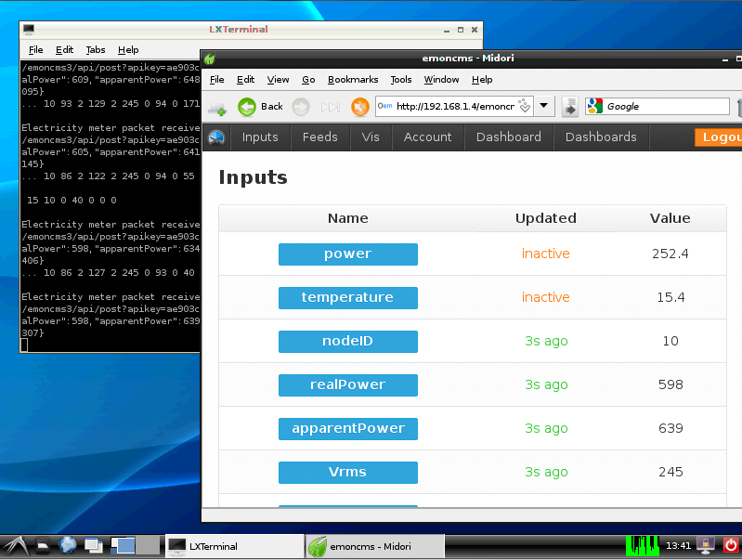Click the power row value 252.4

coord(670,254)
